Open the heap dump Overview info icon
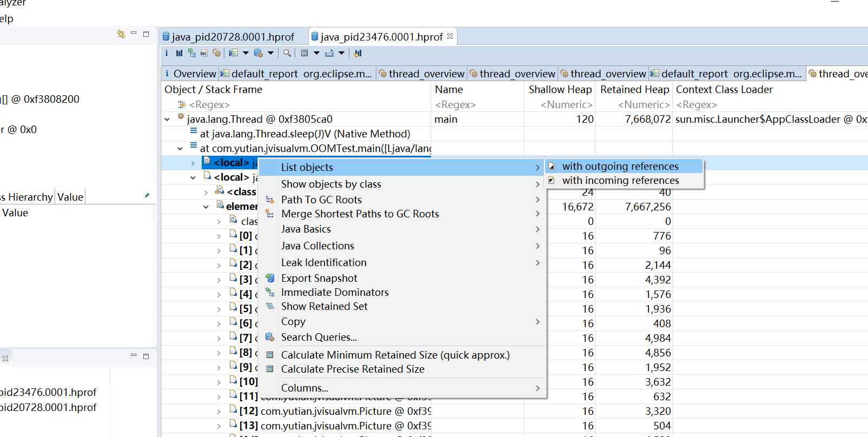This screenshot has width=868, height=437. coord(167,53)
